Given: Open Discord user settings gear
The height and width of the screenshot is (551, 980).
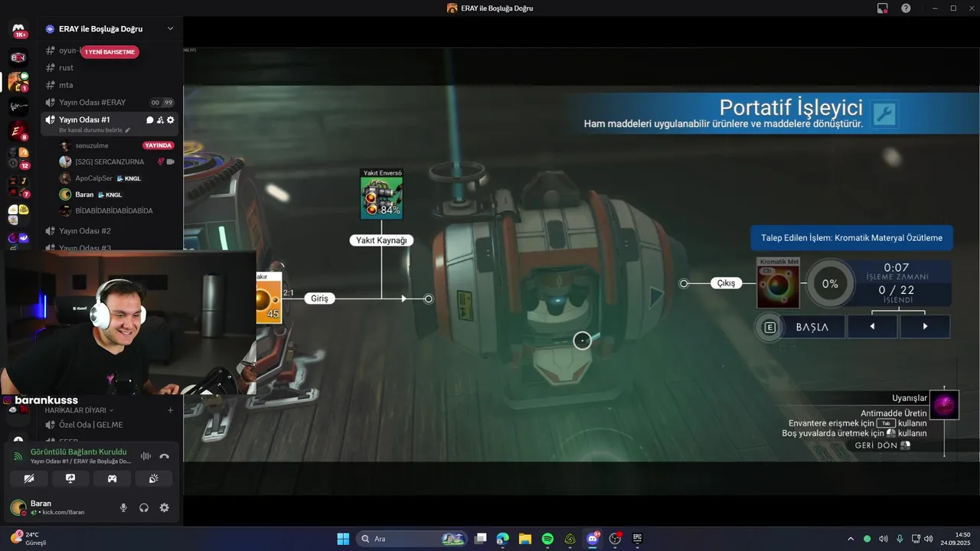Looking at the screenshot, I should (x=164, y=507).
